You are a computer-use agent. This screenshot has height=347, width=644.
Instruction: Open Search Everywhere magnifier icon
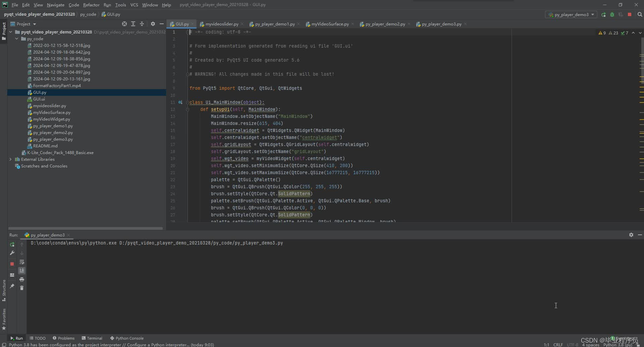[x=640, y=14]
